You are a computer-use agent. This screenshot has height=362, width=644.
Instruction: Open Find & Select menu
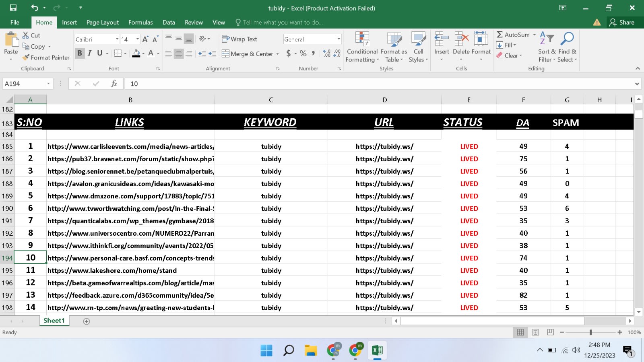[x=567, y=47]
